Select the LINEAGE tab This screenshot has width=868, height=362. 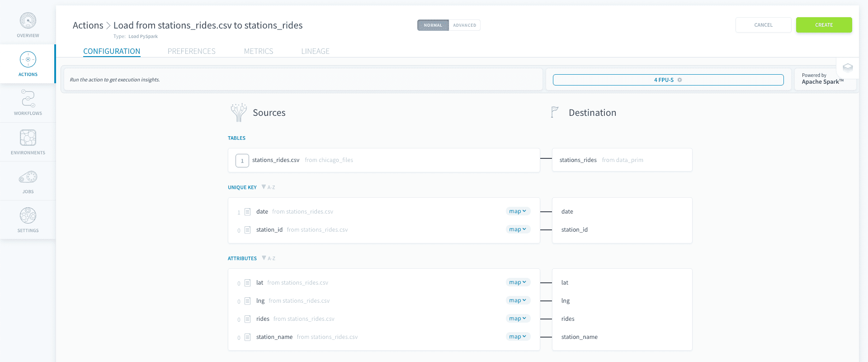315,51
